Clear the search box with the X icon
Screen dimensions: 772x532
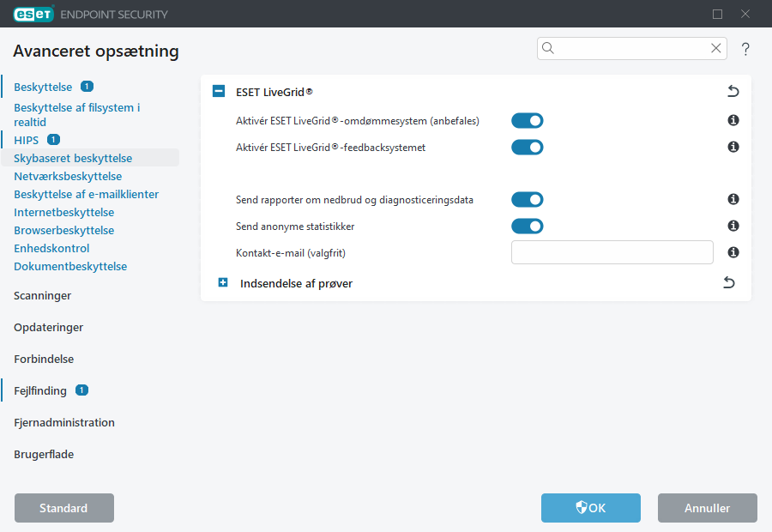pos(716,48)
